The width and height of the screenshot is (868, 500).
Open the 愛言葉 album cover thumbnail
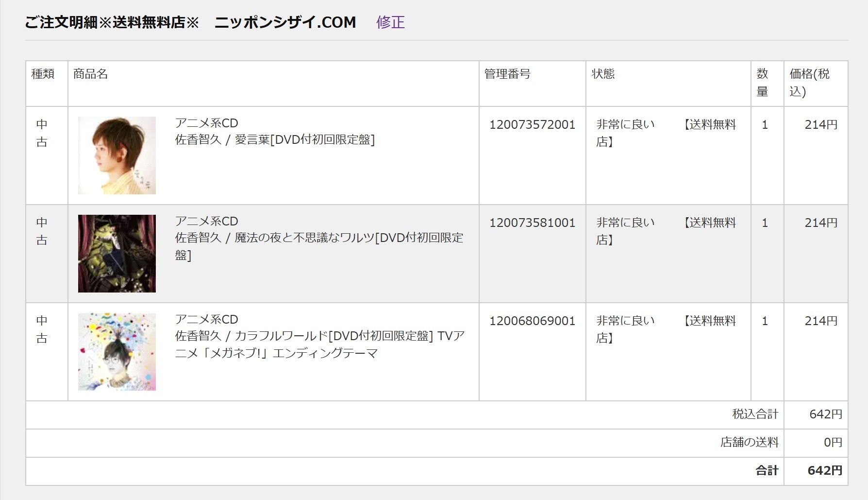click(x=117, y=155)
